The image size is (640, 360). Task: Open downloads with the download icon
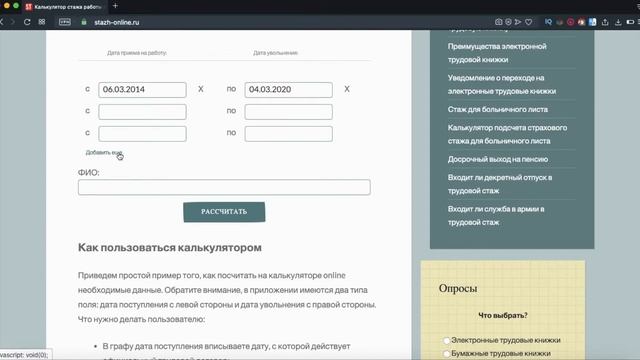pos(618,22)
